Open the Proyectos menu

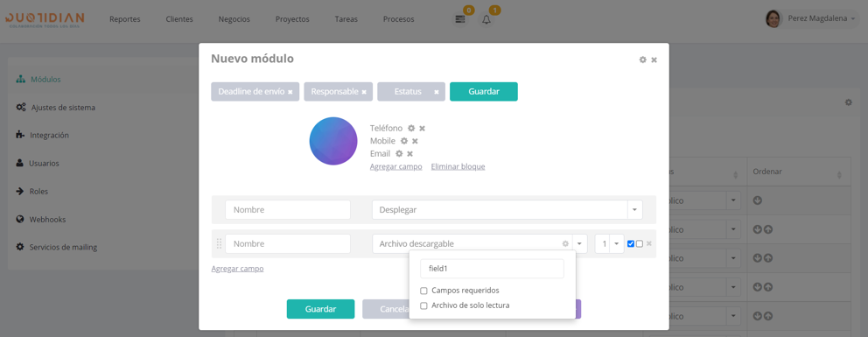292,19
